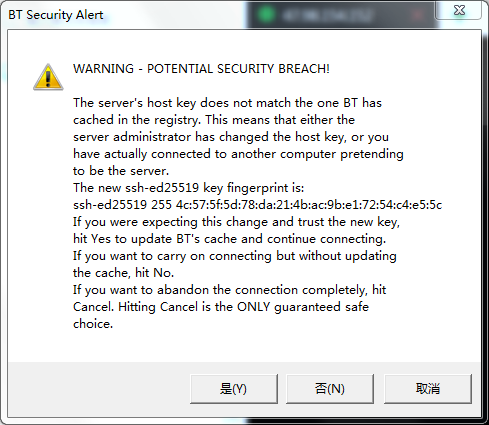489x425 pixels.
Task: Click the 是(Y) button to accept key
Action: [234, 389]
